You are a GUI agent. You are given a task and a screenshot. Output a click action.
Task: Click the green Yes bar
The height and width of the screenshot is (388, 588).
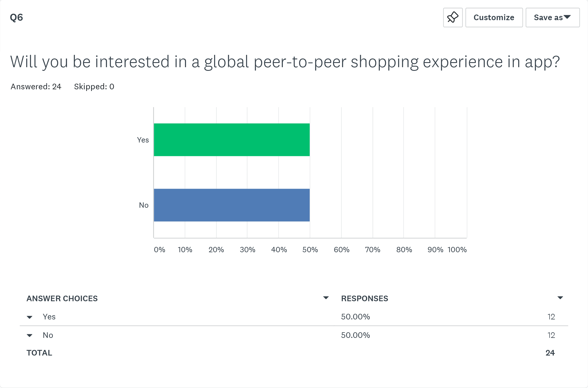[x=232, y=140]
